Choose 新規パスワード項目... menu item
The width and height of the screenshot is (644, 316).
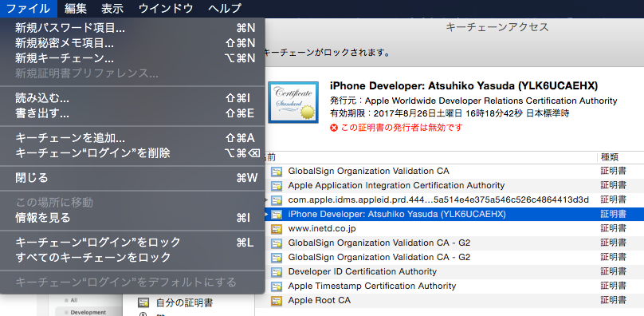[x=132, y=28]
